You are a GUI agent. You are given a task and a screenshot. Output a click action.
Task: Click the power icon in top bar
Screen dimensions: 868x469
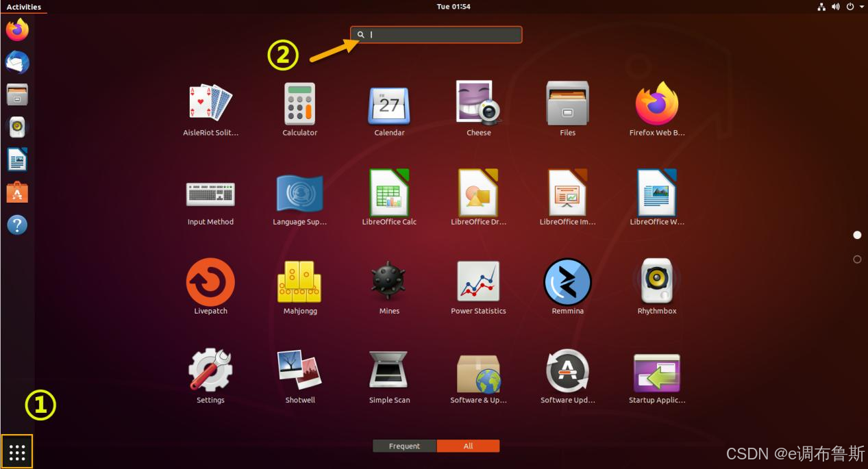point(850,7)
